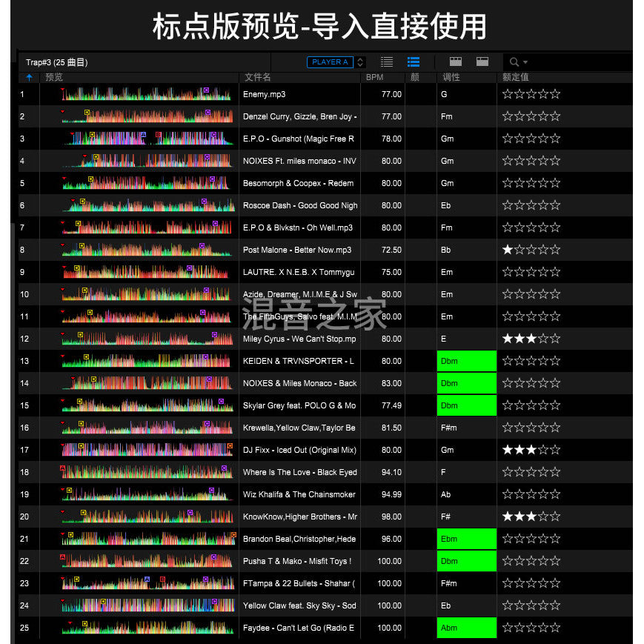Sort tracks by the BPM column header
The image size is (644, 644).
tap(374, 77)
